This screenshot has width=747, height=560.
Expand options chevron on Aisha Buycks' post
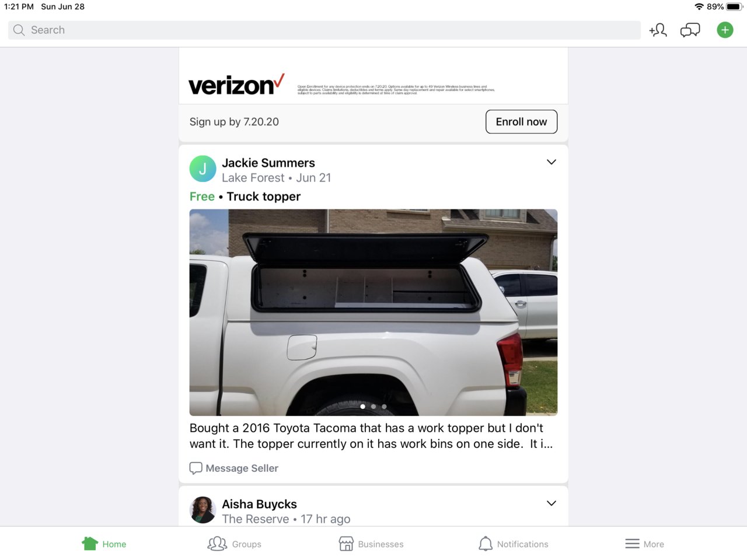tap(551, 503)
